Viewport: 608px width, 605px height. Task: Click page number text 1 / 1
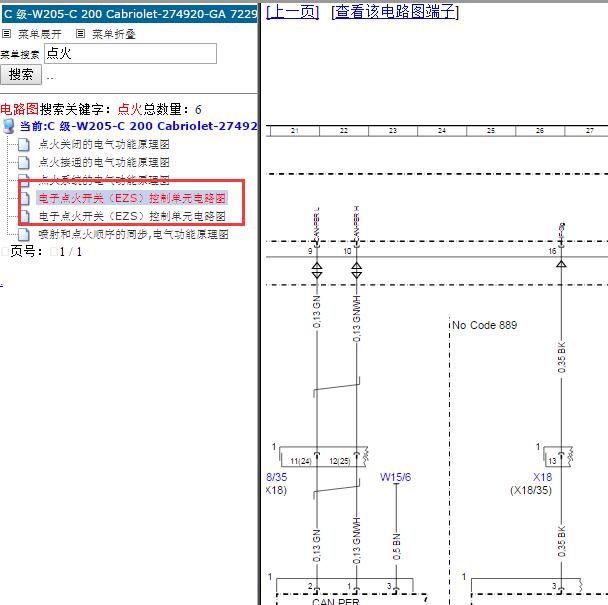pos(71,252)
